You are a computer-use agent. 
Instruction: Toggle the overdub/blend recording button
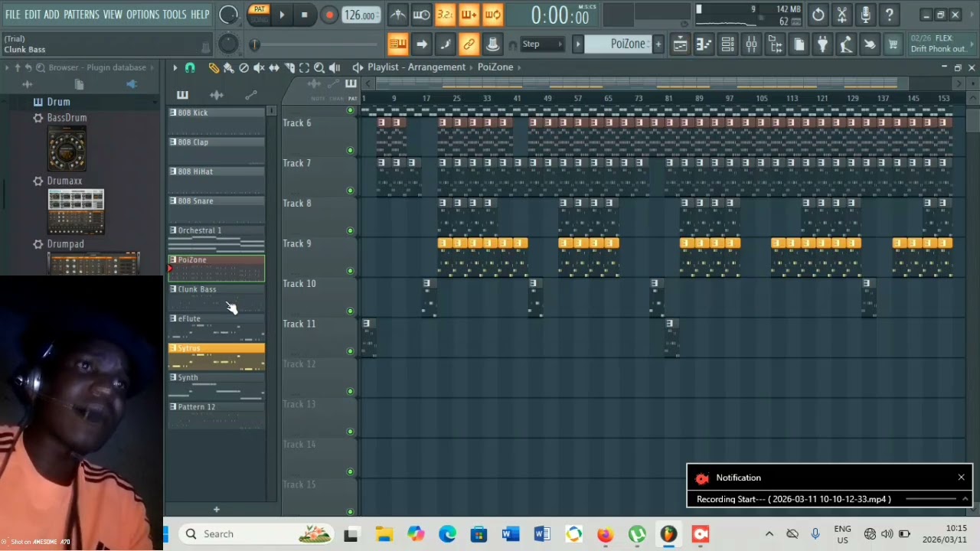coord(469,15)
